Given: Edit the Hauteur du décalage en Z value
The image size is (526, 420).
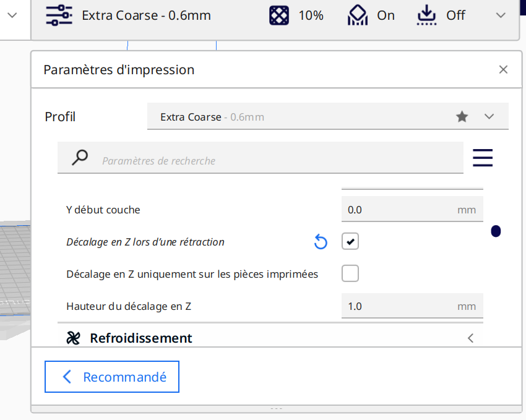Looking at the screenshot, I should pos(412,306).
